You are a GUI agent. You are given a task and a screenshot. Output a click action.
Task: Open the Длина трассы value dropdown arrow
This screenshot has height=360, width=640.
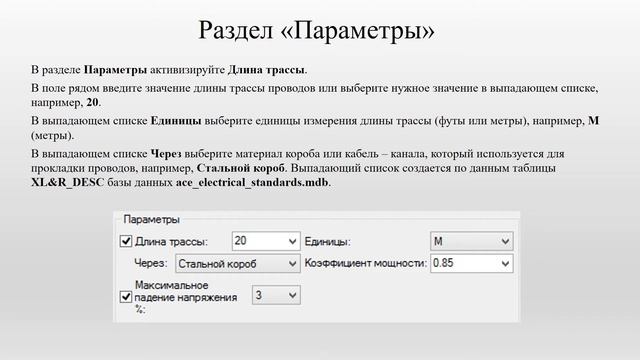(x=292, y=241)
